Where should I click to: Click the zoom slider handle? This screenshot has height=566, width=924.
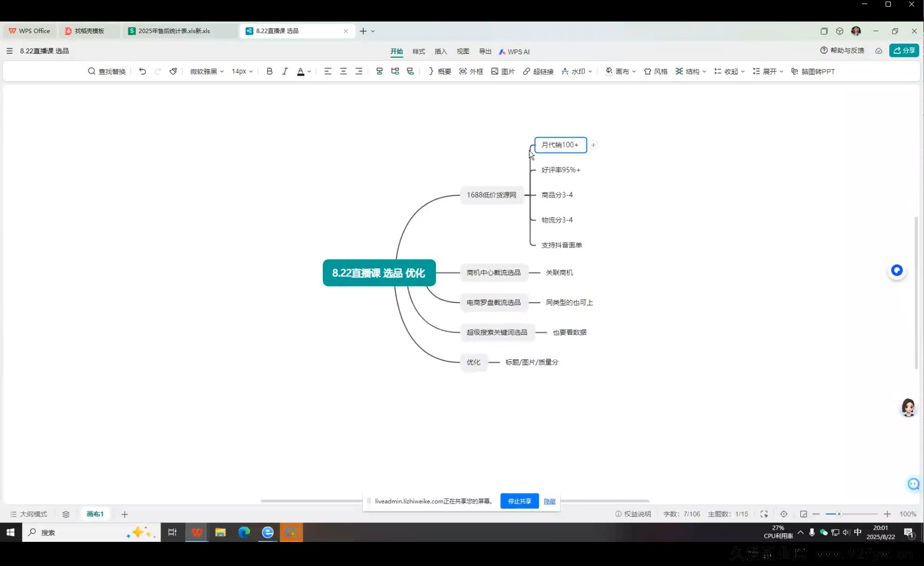pyautogui.click(x=839, y=514)
